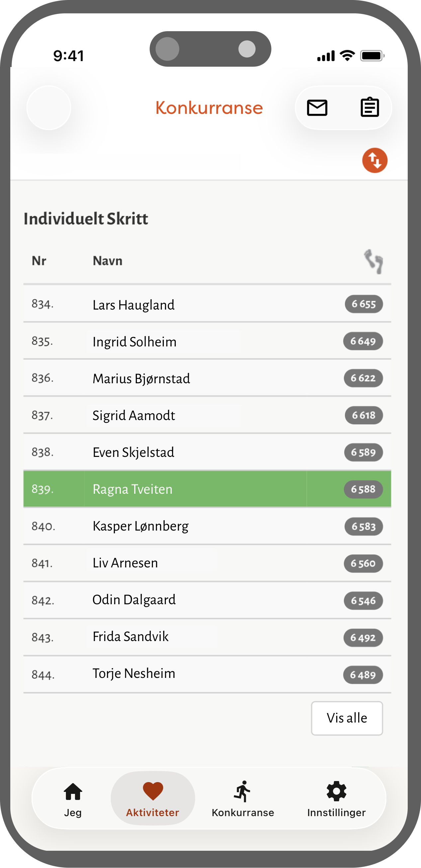The image size is (421, 868).
Task: Go to the Jeg home tab
Action: (73, 798)
